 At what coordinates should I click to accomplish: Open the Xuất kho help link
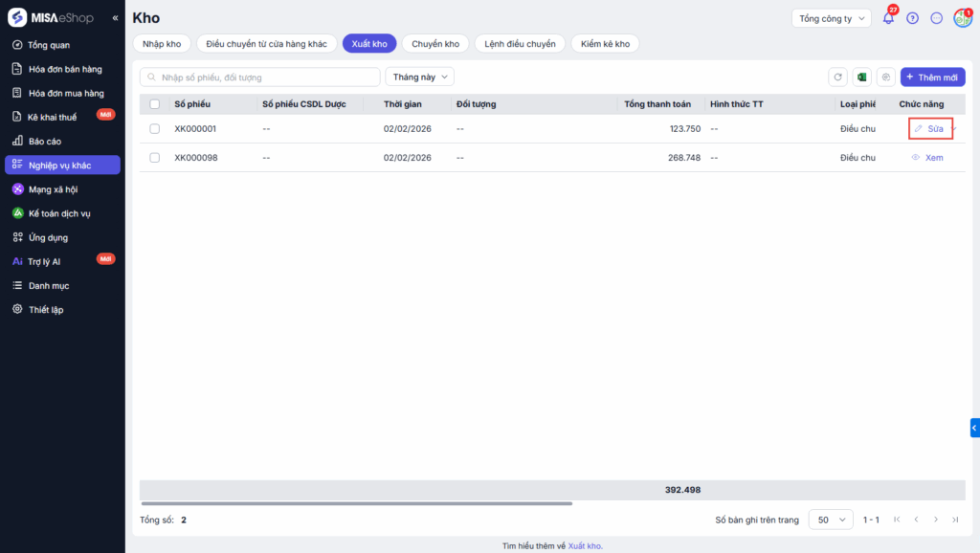tap(585, 545)
